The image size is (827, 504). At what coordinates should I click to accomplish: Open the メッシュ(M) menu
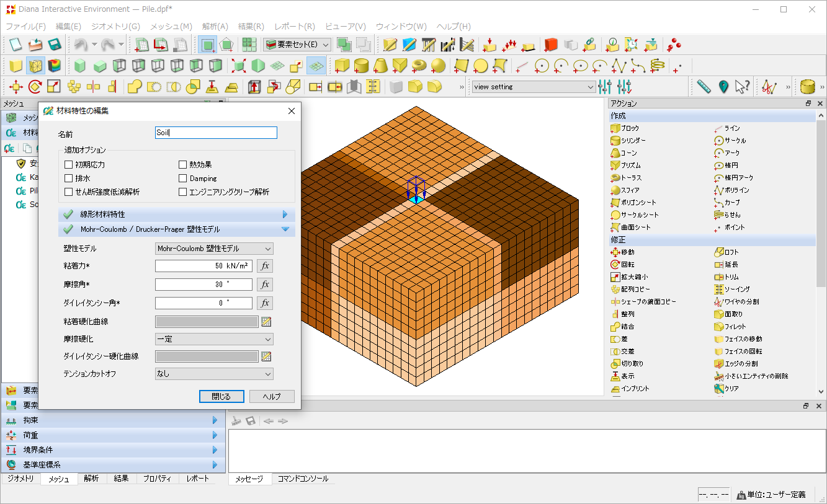coord(171,27)
